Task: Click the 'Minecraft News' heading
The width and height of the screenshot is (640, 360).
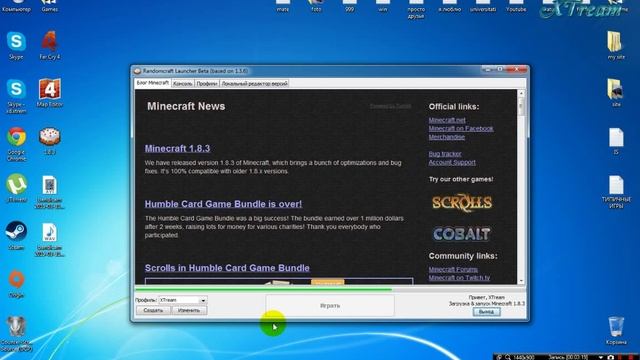Action: tap(186, 106)
